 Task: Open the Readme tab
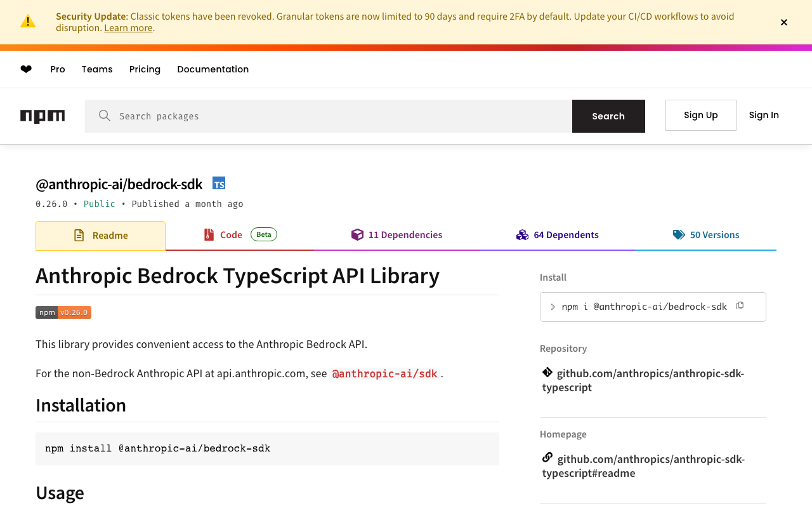click(x=101, y=236)
